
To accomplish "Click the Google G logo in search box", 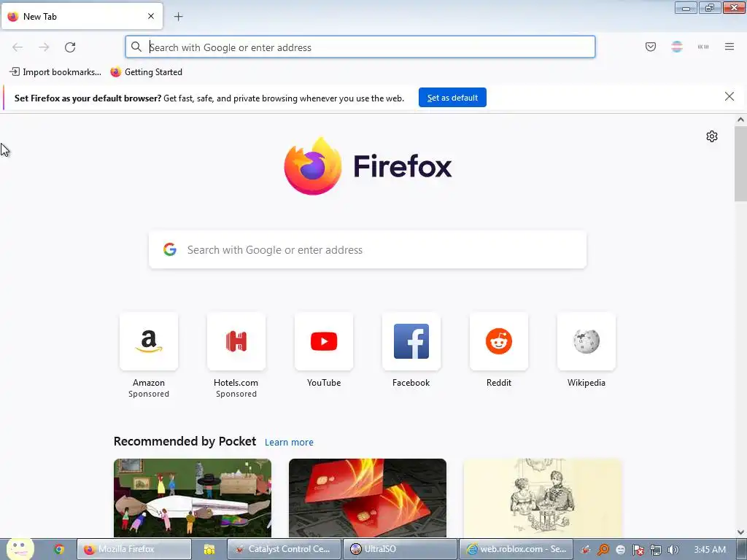I will click(x=169, y=249).
